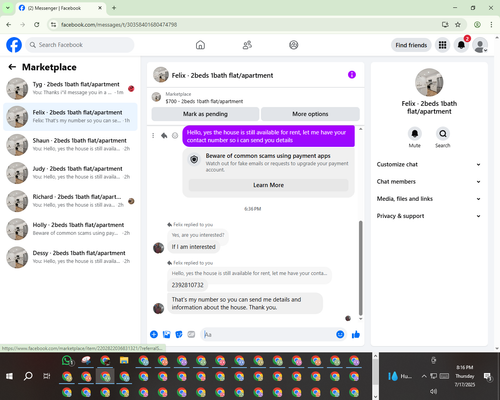Click the browser address bar URL

[x=119, y=24]
